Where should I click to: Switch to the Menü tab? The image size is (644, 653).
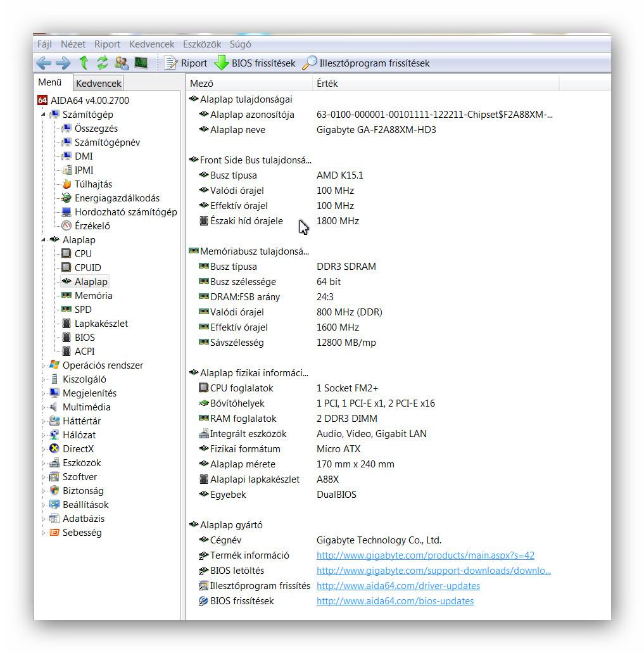50,82
